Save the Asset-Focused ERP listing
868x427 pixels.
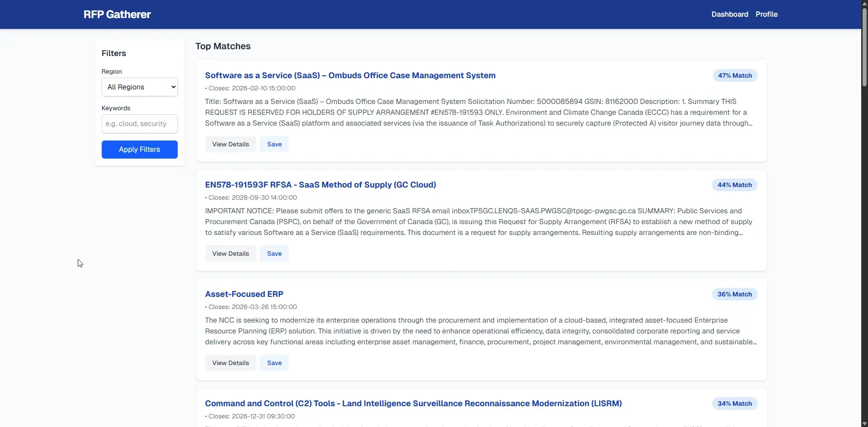tap(274, 363)
